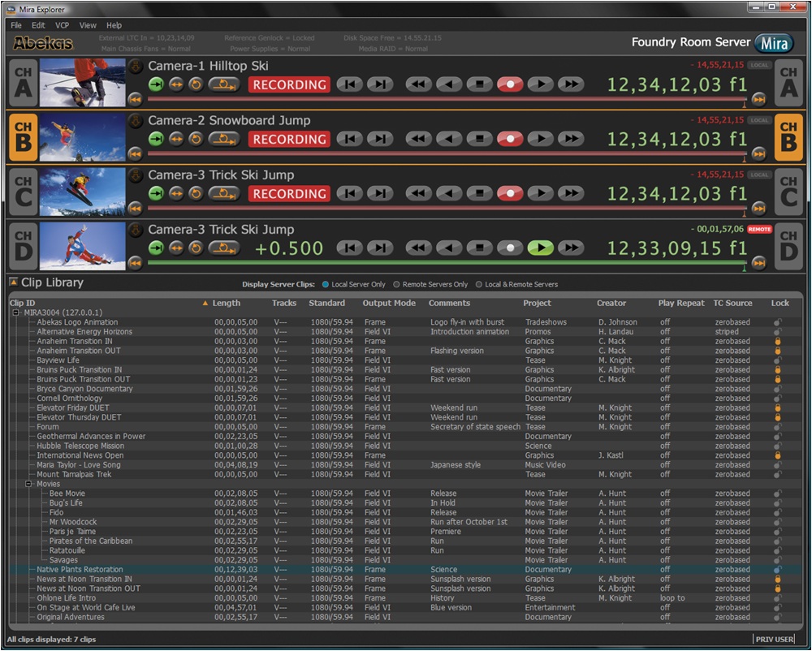Sort by the TC Source column header
The height and width of the screenshot is (651, 812).
tap(732, 304)
